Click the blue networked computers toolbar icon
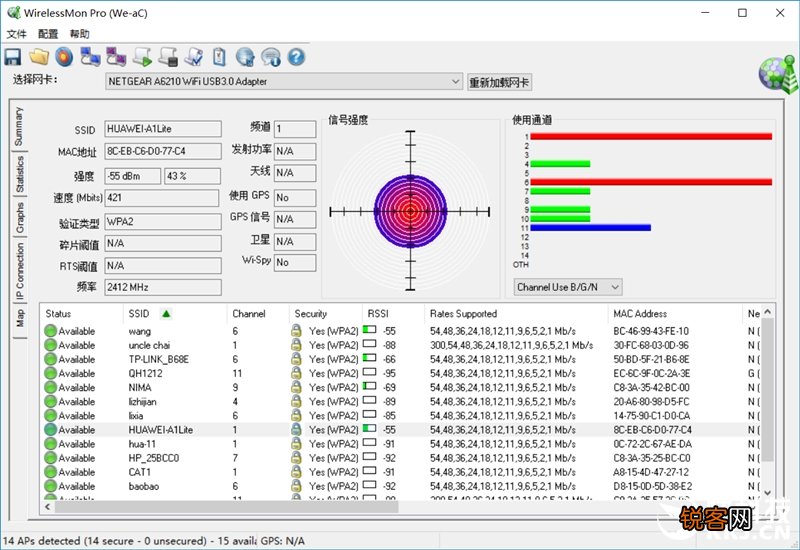The width and height of the screenshot is (800, 550). point(90,57)
